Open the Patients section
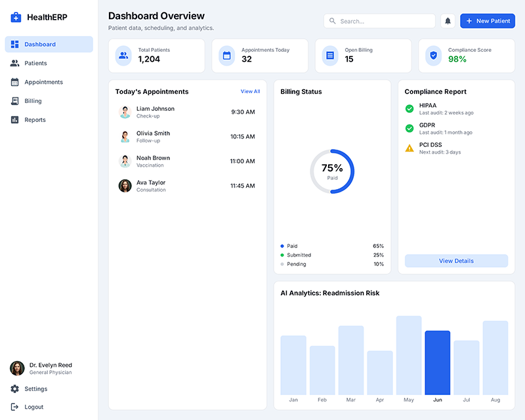Image resolution: width=525 pixels, height=420 pixels. (35, 63)
